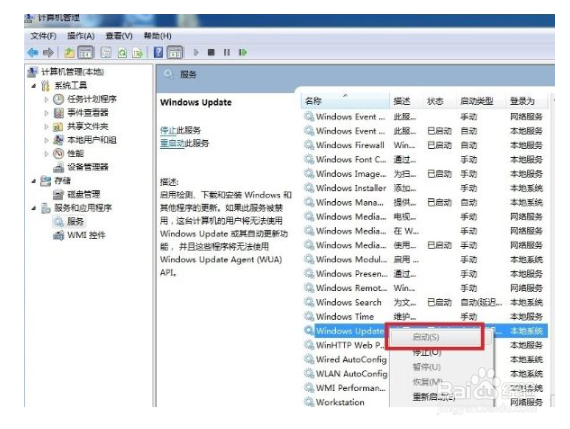570x429 pixels.
Task: Click the Forward arrow toolbar icon
Action: coord(48,53)
